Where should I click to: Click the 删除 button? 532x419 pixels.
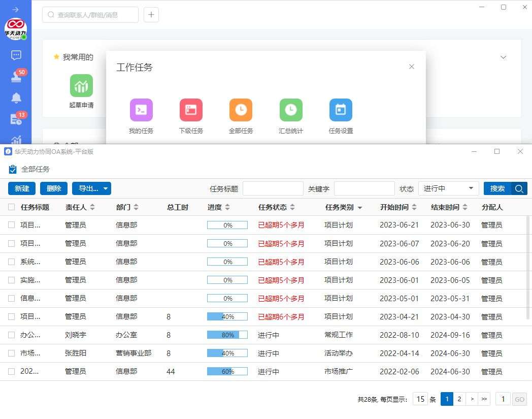point(54,188)
